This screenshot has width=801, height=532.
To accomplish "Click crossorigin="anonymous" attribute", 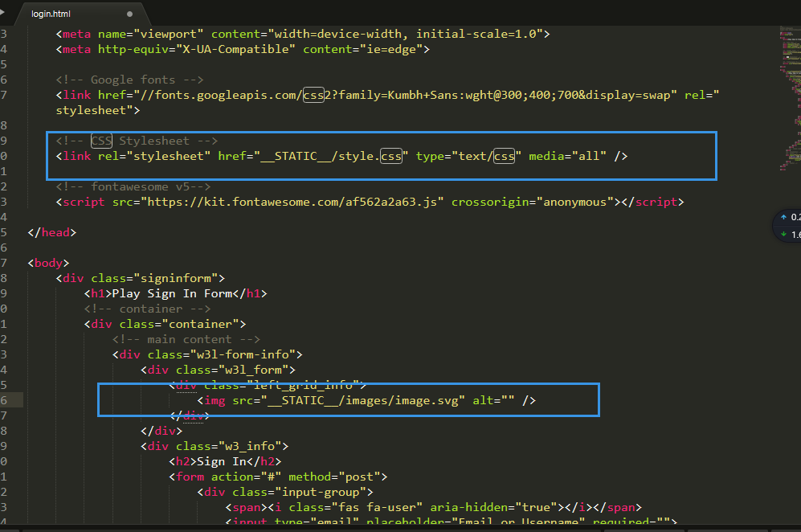I will coord(533,203).
